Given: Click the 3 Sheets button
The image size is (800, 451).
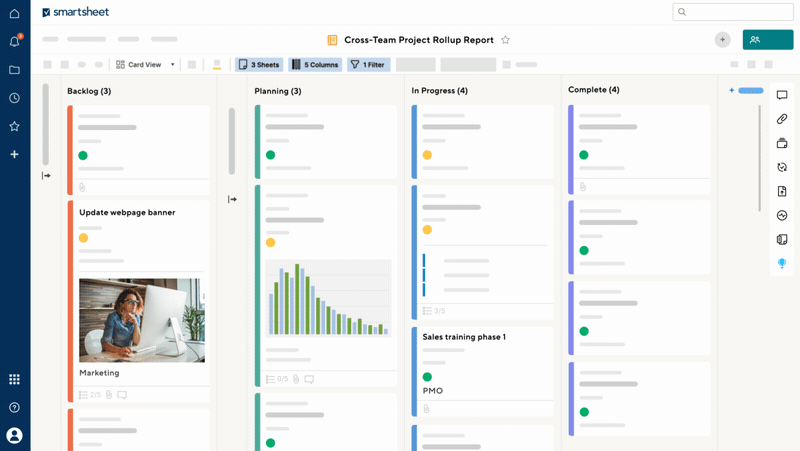Looking at the screenshot, I should click(259, 65).
